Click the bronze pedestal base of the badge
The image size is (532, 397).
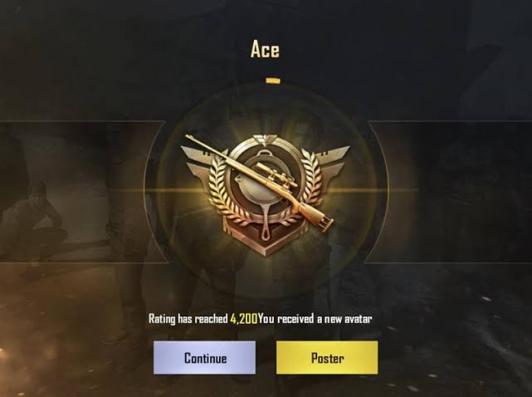(x=266, y=241)
